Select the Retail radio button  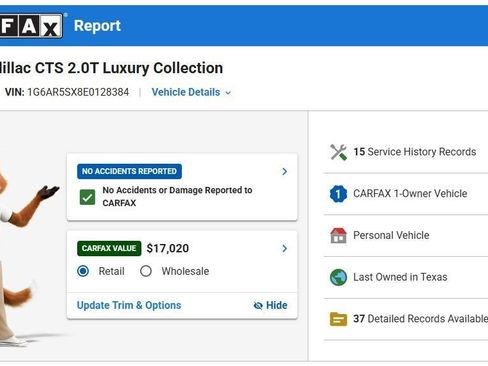[83, 271]
